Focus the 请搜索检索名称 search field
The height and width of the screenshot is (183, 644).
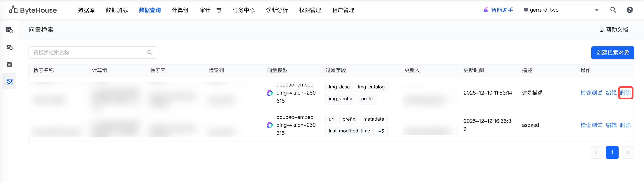[x=93, y=53]
